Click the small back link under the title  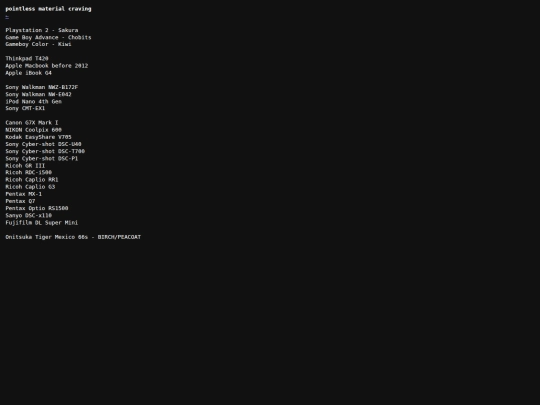point(7,17)
